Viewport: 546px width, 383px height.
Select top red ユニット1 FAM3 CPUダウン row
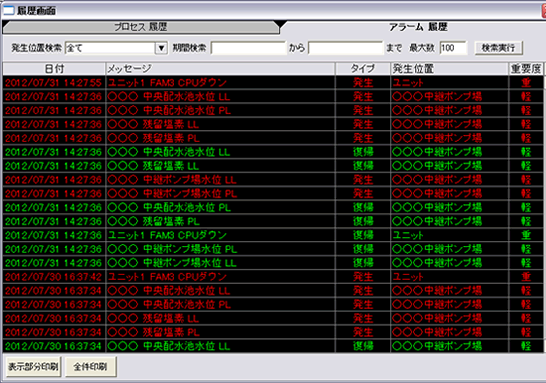click(x=273, y=83)
